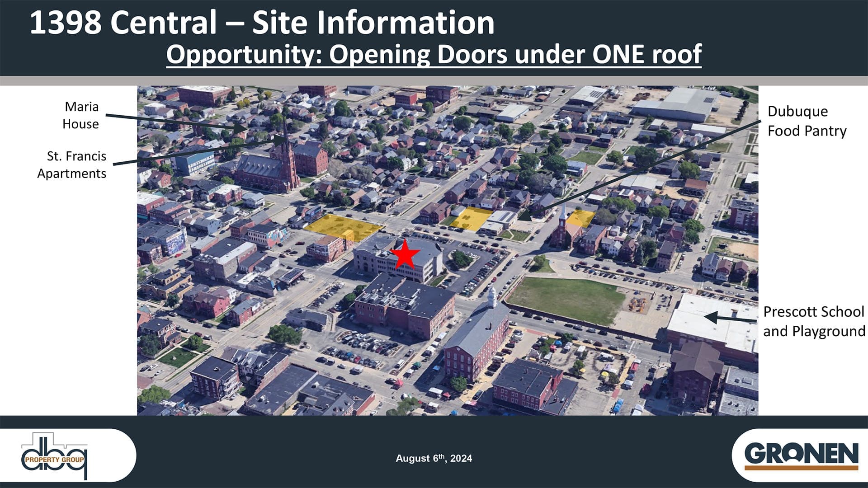Click Prescott School and Playground label
The height and width of the screenshot is (488, 868).
(x=813, y=321)
